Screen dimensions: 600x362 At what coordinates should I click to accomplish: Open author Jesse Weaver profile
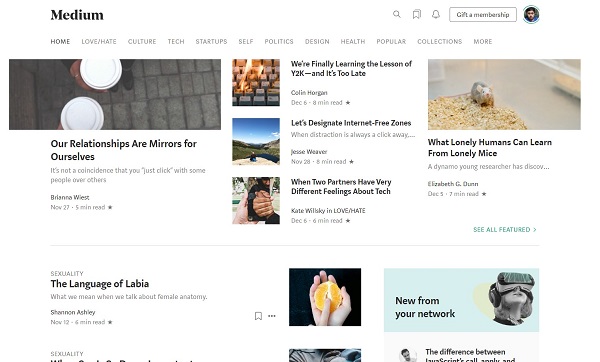coord(309,152)
